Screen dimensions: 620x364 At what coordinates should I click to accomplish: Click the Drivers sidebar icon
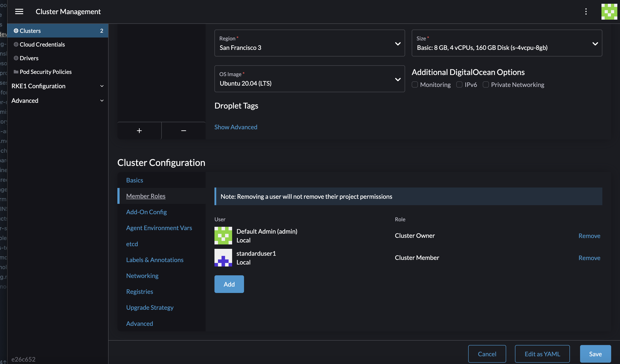pyautogui.click(x=16, y=58)
